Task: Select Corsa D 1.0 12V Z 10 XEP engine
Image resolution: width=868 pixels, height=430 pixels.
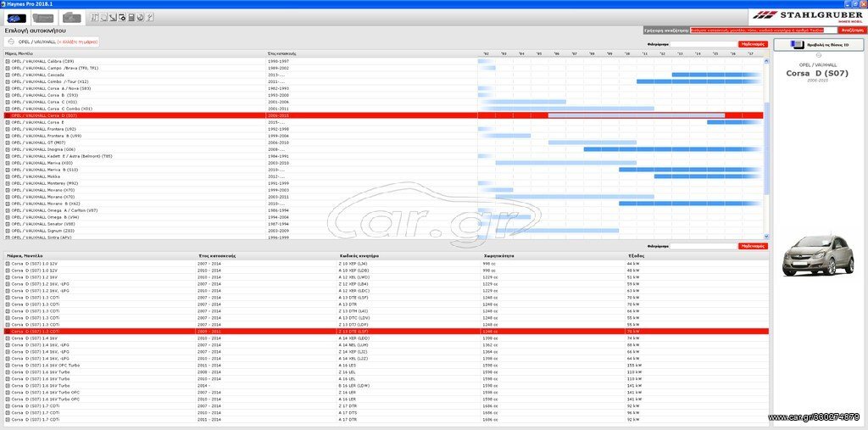Action: [x=387, y=264]
